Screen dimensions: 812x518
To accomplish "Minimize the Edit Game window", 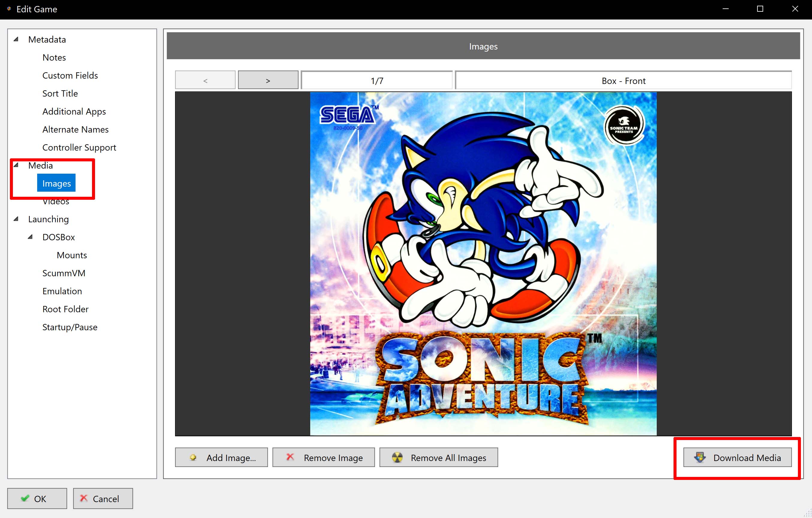I will tap(726, 9).
